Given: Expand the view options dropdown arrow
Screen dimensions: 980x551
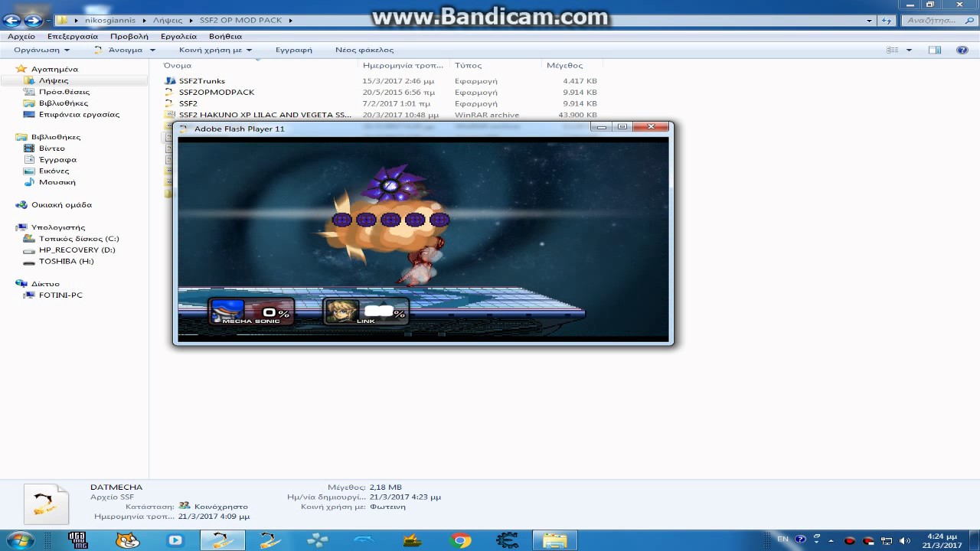Looking at the screenshot, I should (909, 50).
